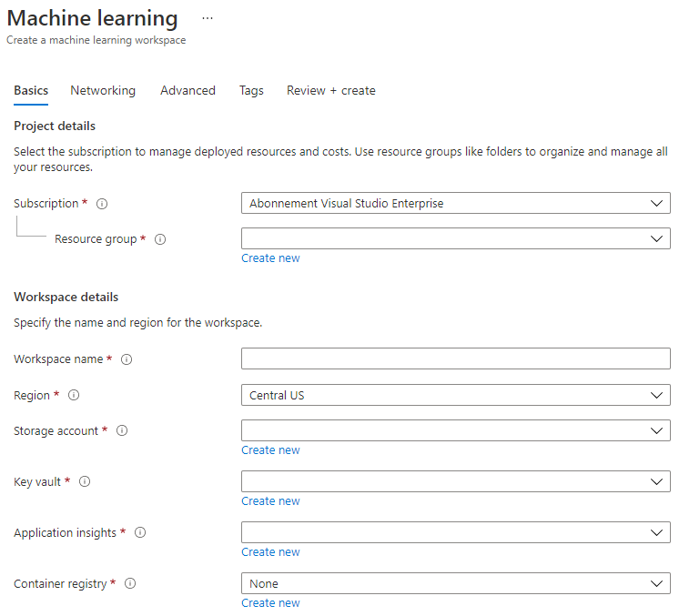This screenshot has height=616, width=679.
Task: Expand the Storage account dropdown
Action: (455, 430)
